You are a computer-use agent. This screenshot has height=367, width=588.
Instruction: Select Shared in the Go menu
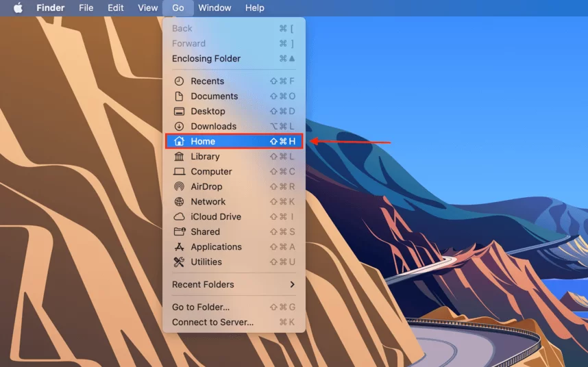[234, 231]
